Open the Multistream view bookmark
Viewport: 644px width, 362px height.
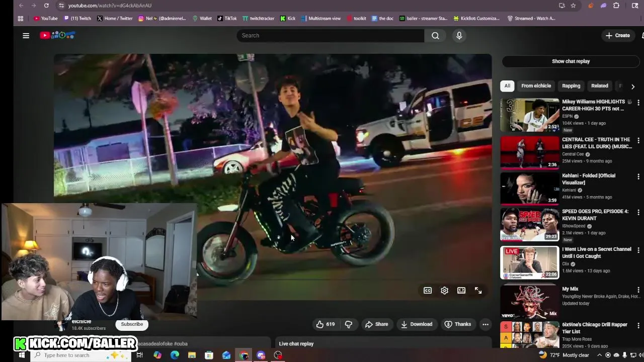[x=320, y=19]
